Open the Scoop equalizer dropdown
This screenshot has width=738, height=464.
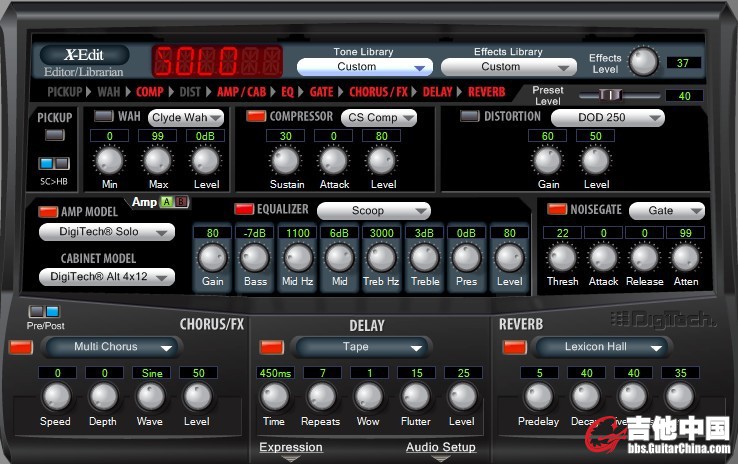374,211
